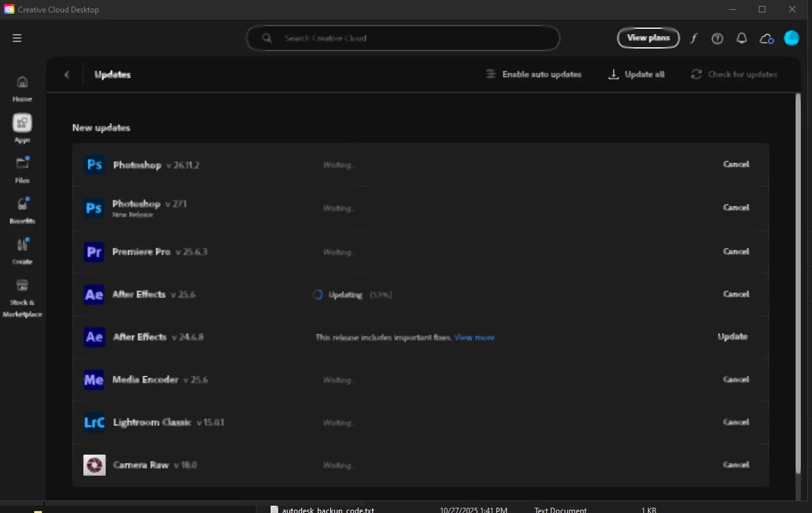Click the 'New updates' heading
Screen dimensions: 812x513
[101, 128]
